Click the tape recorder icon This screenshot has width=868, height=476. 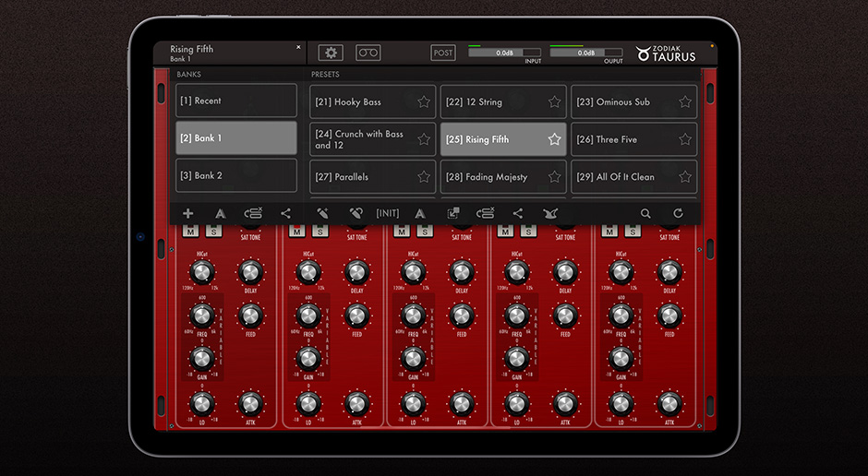pyautogui.click(x=368, y=54)
